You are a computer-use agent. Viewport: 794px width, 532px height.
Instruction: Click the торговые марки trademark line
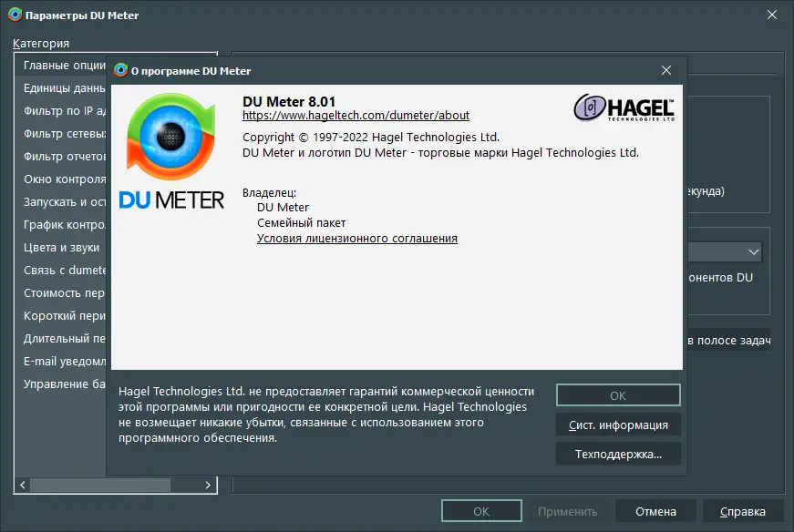(440, 153)
